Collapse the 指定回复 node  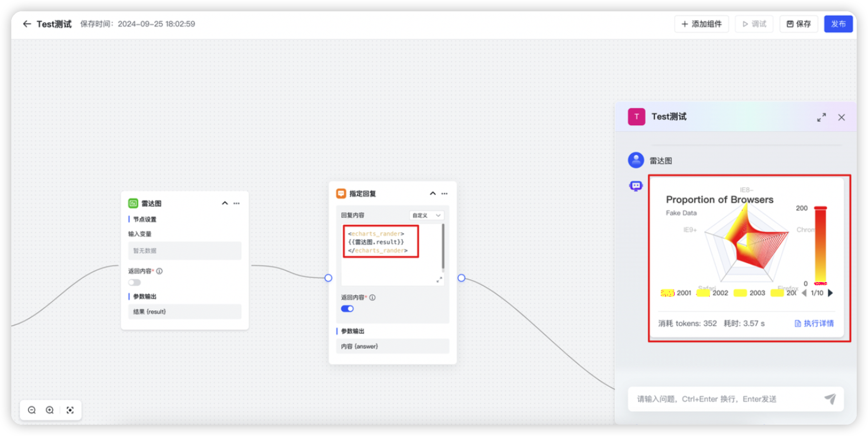(x=433, y=193)
